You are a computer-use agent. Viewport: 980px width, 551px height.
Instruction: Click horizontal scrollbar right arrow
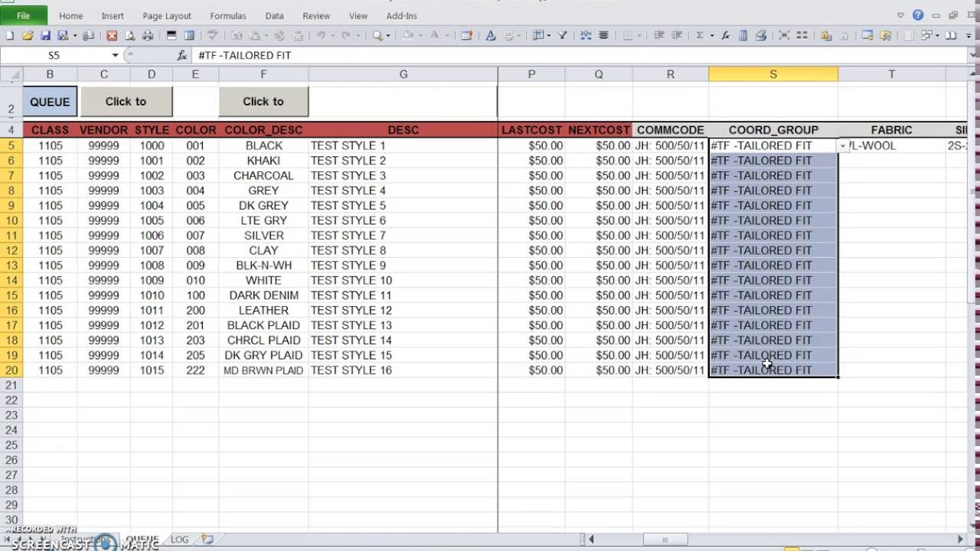960,540
